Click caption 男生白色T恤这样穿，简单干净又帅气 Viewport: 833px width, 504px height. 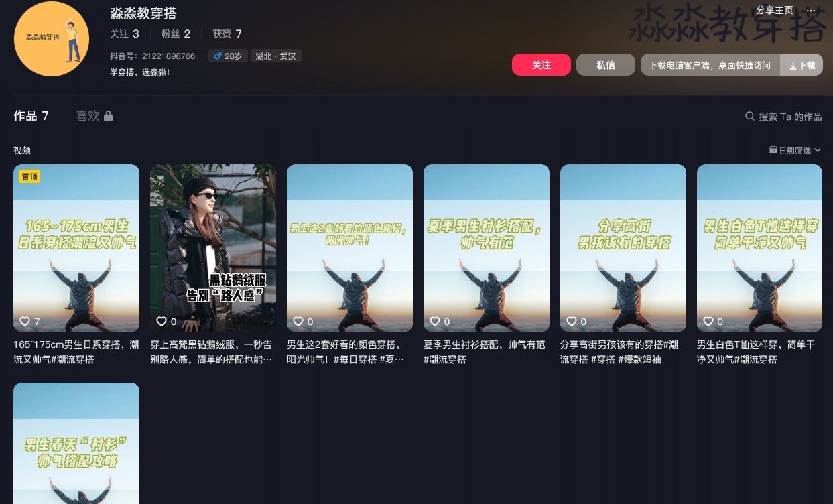(x=756, y=352)
